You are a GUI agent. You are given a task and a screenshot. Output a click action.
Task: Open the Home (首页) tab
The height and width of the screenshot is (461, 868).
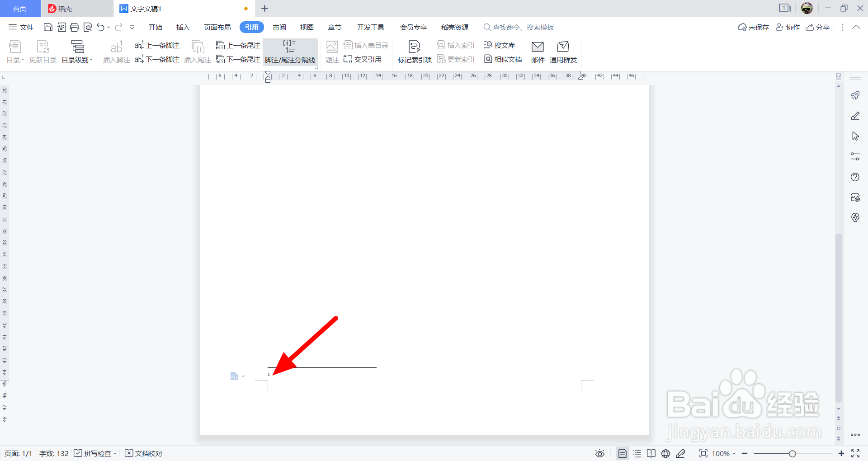pos(19,9)
